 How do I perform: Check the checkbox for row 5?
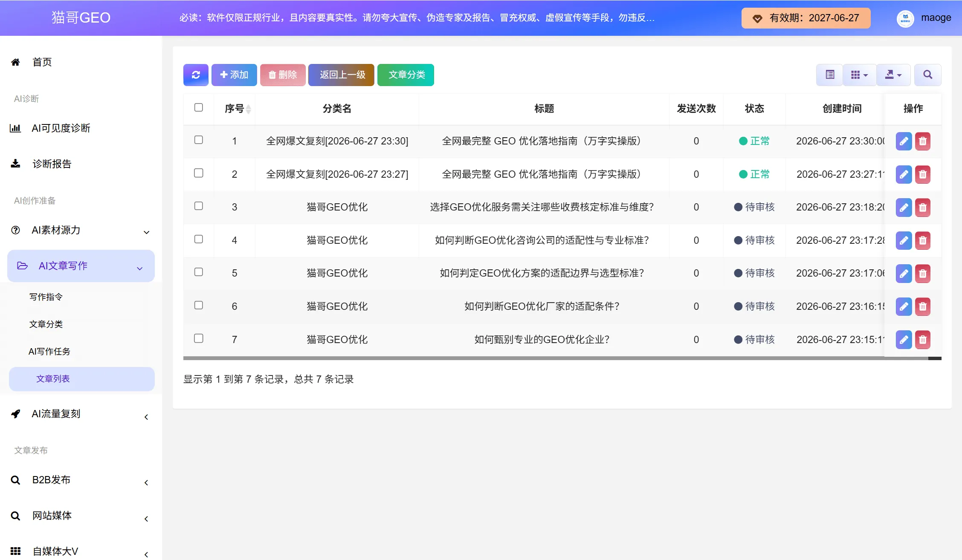198,272
